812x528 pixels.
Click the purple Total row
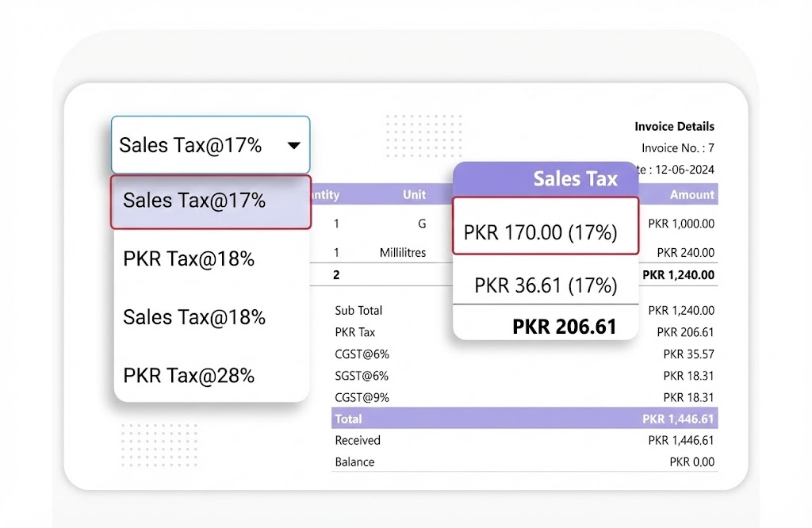pos(524,419)
